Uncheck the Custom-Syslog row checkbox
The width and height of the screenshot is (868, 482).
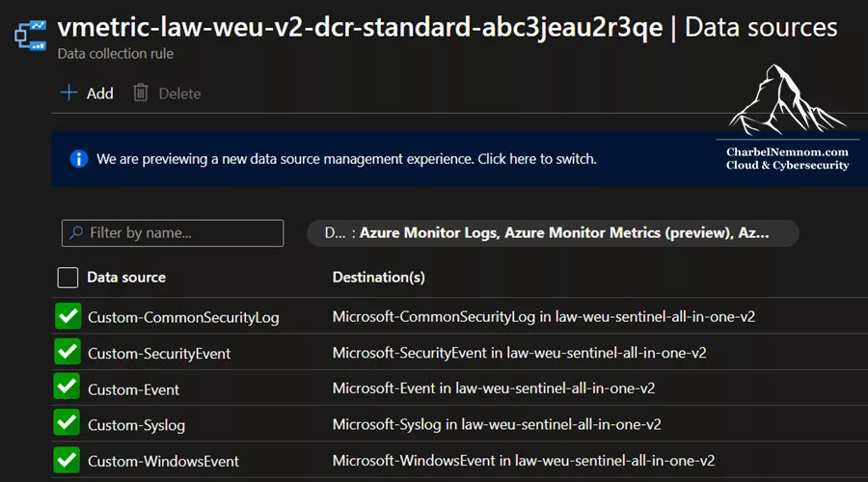(67, 423)
